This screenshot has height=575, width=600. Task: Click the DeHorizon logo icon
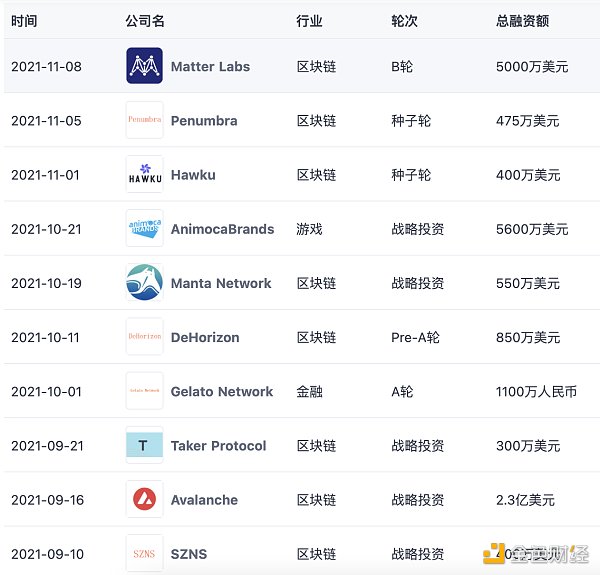coord(144,337)
